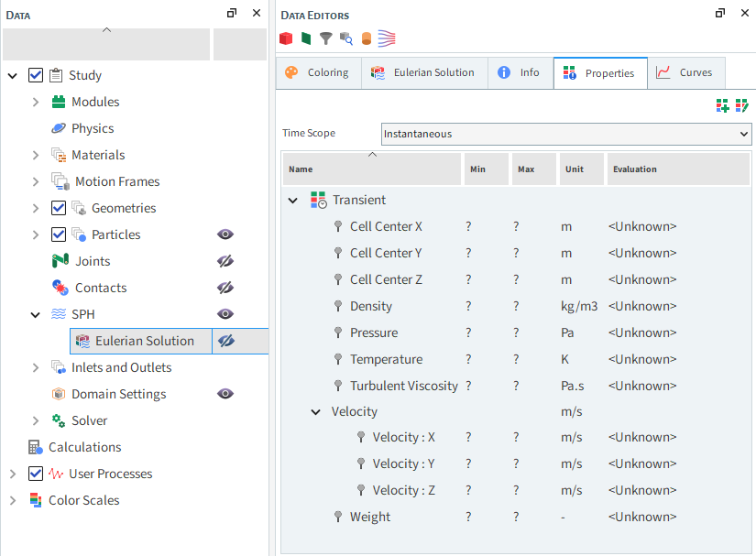This screenshot has width=756, height=556.
Task: Select the Pressure property row
Action: coord(516,333)
